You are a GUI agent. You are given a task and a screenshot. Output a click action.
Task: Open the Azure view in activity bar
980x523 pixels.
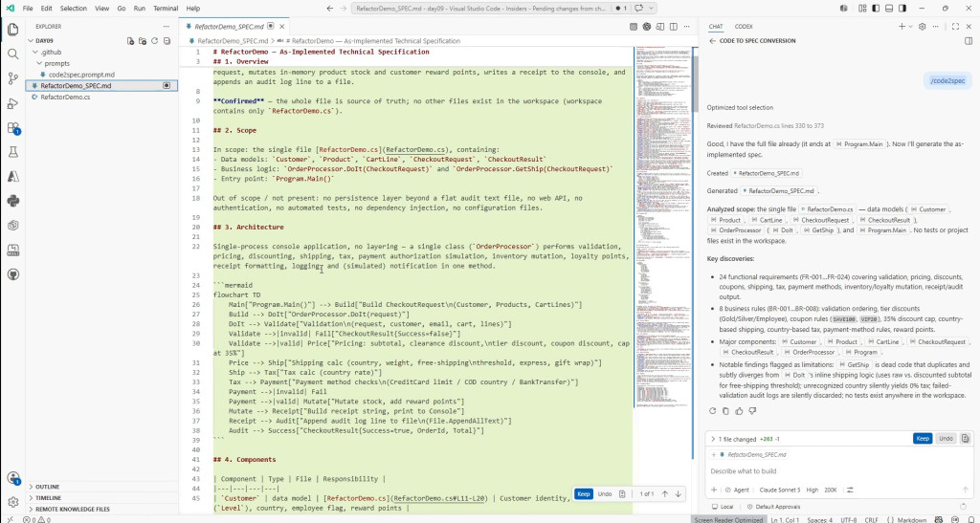click(13, 177)
